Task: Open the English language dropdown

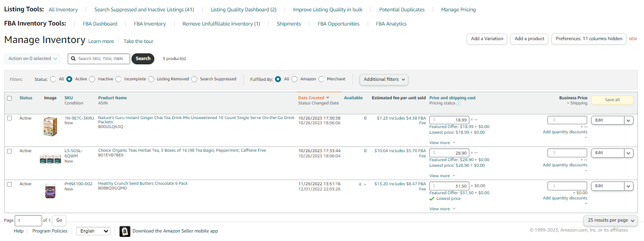Action: pyautogui.click(x=93, y=231)
